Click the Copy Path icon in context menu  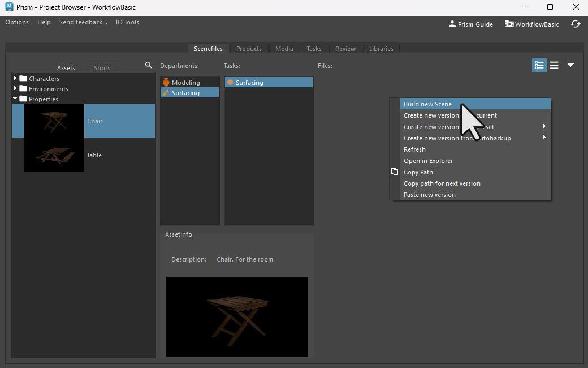(394, 172)
